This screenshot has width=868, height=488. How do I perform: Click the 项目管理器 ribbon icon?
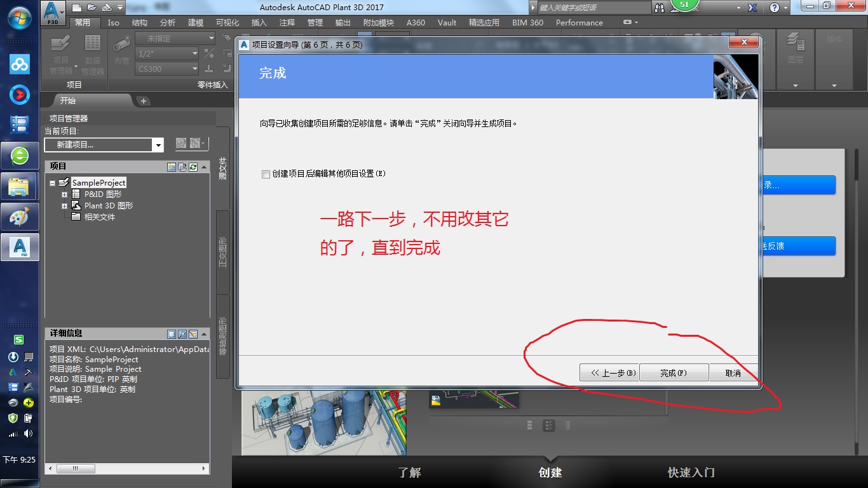(61, 54)
